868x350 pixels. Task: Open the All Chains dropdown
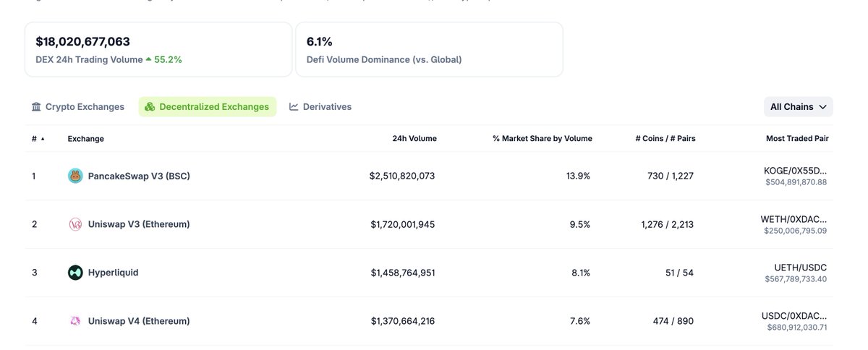tap(799, 107)
